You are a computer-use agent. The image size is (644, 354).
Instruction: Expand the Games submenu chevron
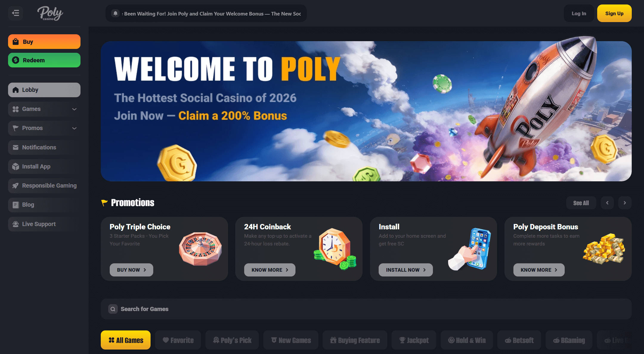[75, 109]
